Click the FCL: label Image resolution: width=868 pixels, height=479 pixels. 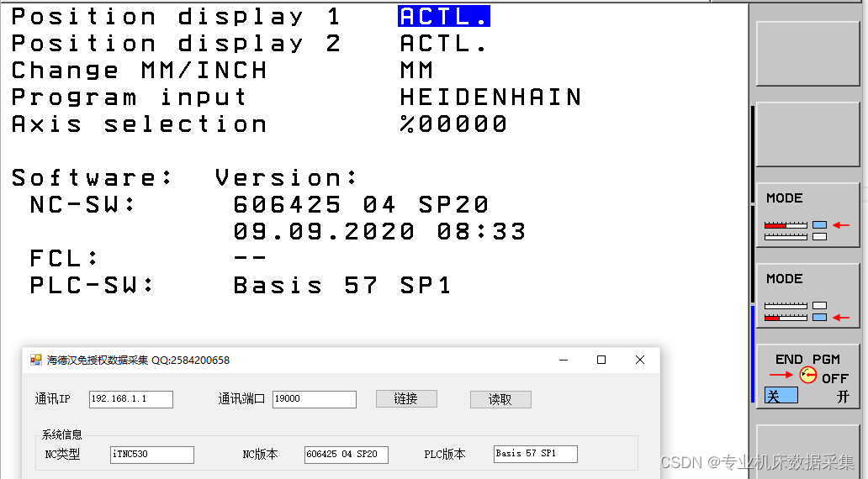[64, 258]
